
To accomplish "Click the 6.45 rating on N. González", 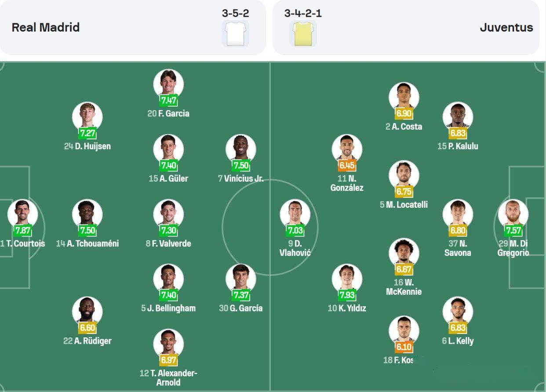I will point(347,165).
